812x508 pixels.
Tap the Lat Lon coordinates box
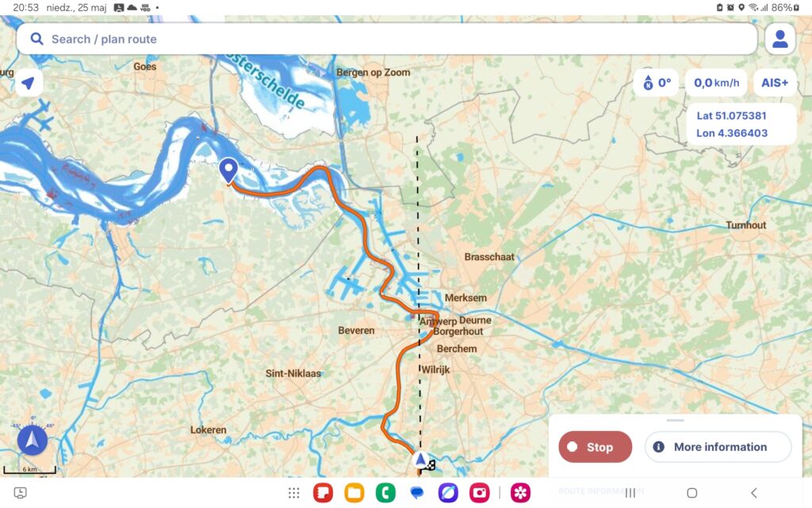741,125
